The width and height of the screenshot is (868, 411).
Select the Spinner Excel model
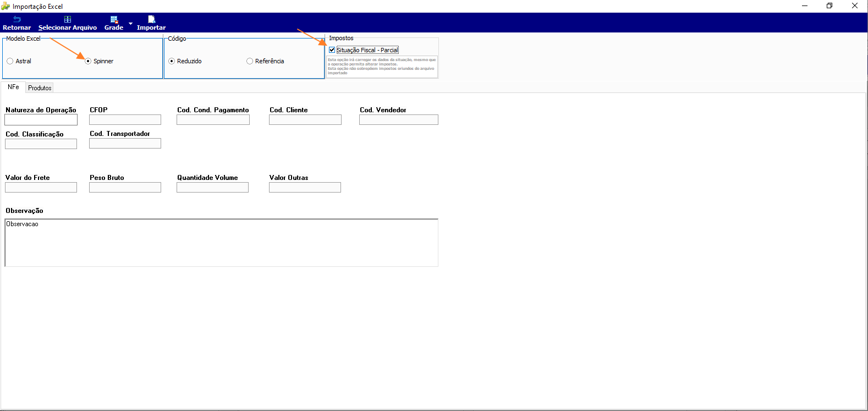(99, 61)
